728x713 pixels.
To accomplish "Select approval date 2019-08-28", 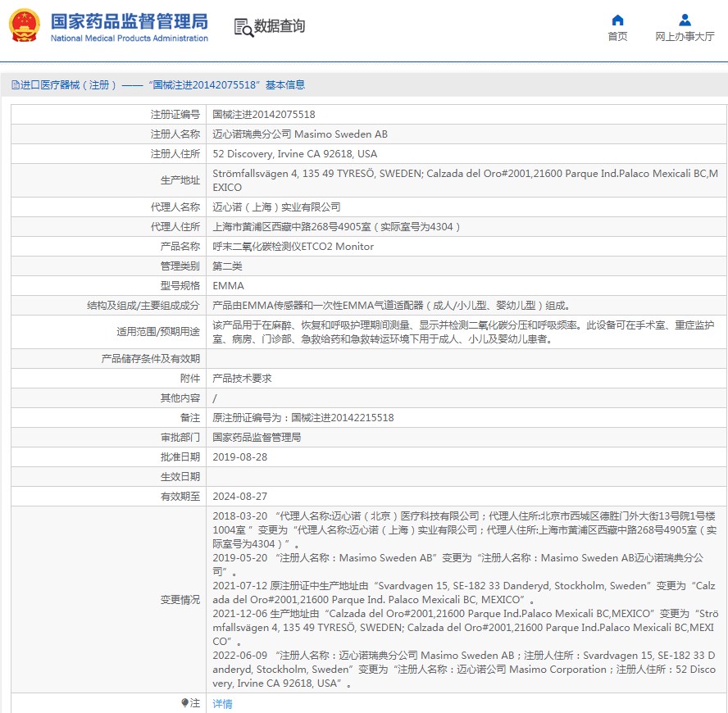I will click(240, 457).
